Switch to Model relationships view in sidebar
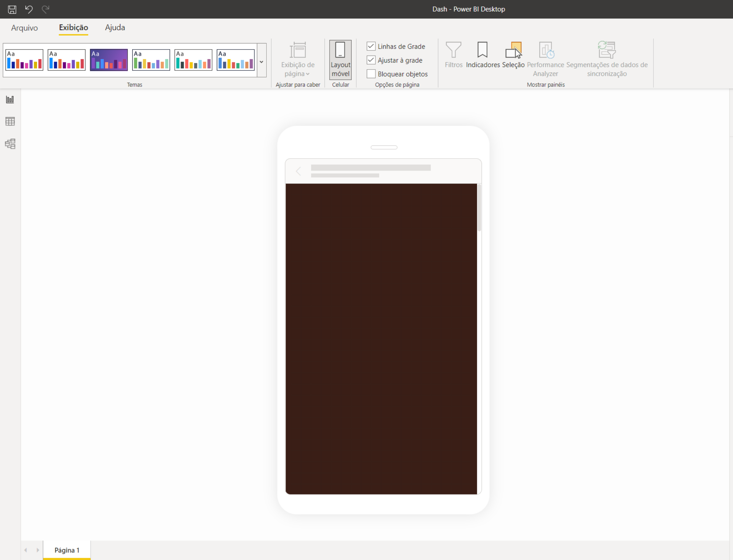The width and height of the screenshot is (733, 560). (10, 144)
